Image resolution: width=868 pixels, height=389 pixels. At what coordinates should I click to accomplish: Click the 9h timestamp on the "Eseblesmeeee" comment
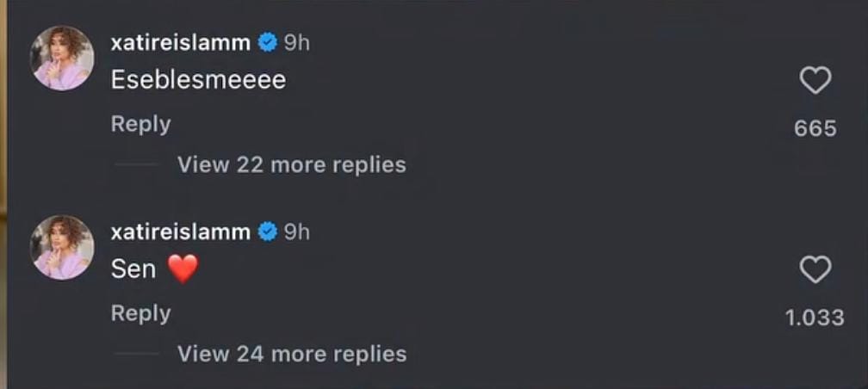(296, 42)
